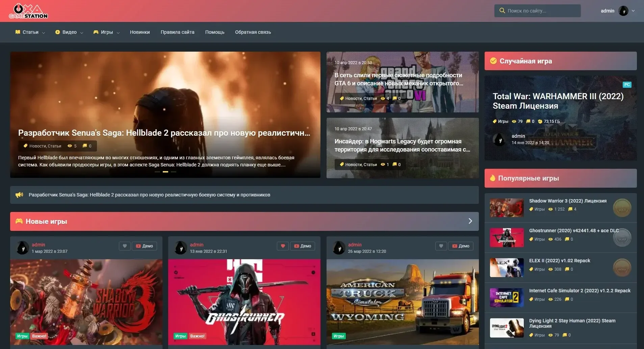Click the search magnifier icon
The width and height of the screenshot is (644, 349).
coord(502,10)
